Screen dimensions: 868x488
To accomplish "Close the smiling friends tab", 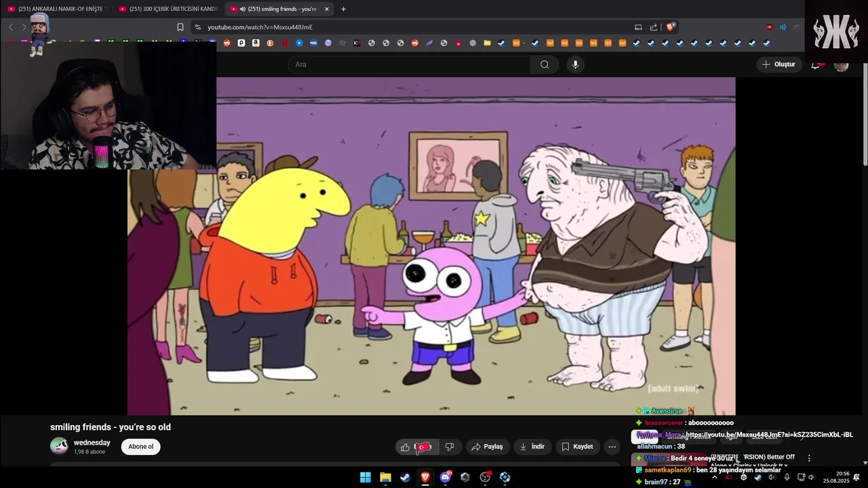I will [x=327, y=9].
